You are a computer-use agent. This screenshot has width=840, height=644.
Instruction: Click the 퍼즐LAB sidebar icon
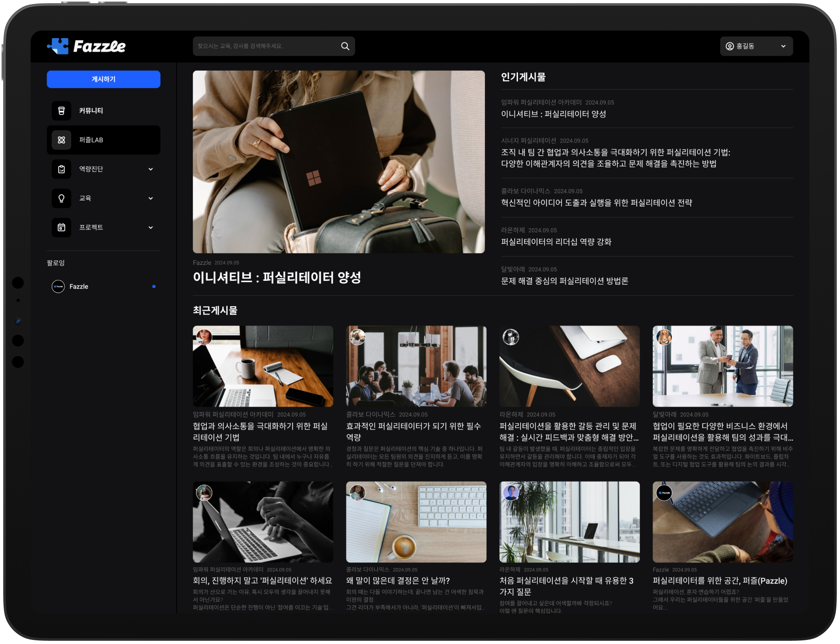coord(61,140)
